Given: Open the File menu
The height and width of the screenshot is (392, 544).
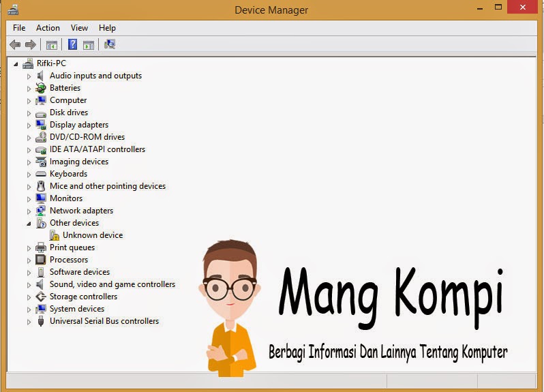Looking at the screenshot, I should [19, 28].
